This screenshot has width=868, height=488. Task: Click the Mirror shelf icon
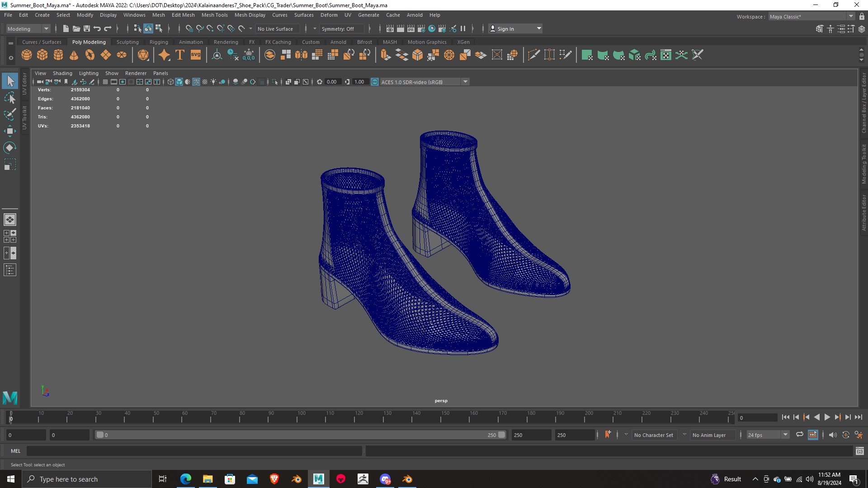click(301, 55)
